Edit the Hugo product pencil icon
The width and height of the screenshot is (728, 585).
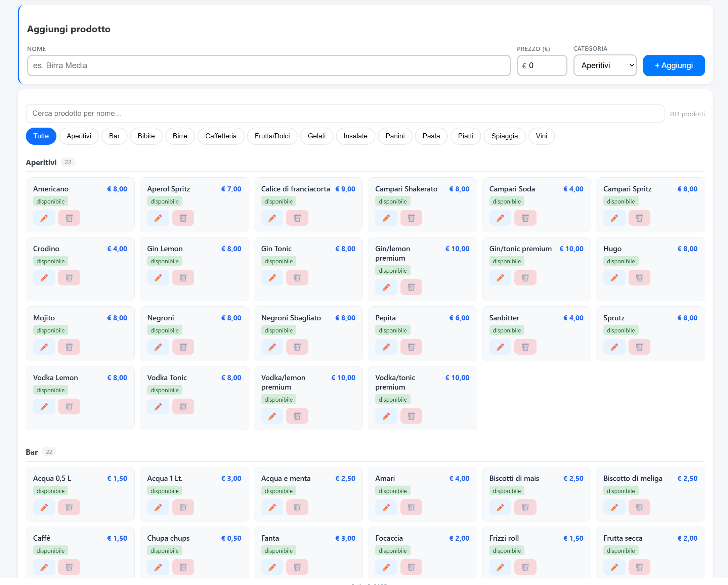click(614, 277)
